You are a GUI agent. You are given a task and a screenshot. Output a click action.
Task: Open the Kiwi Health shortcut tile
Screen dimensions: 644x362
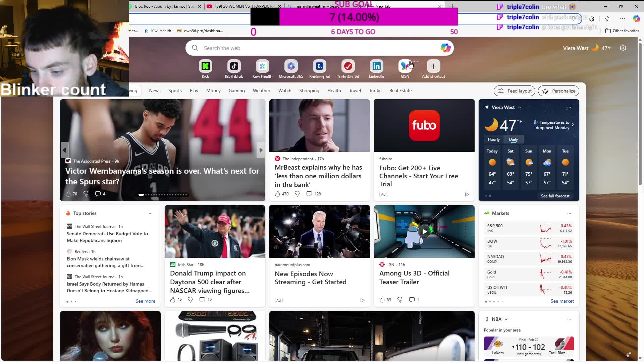(262, 66)
